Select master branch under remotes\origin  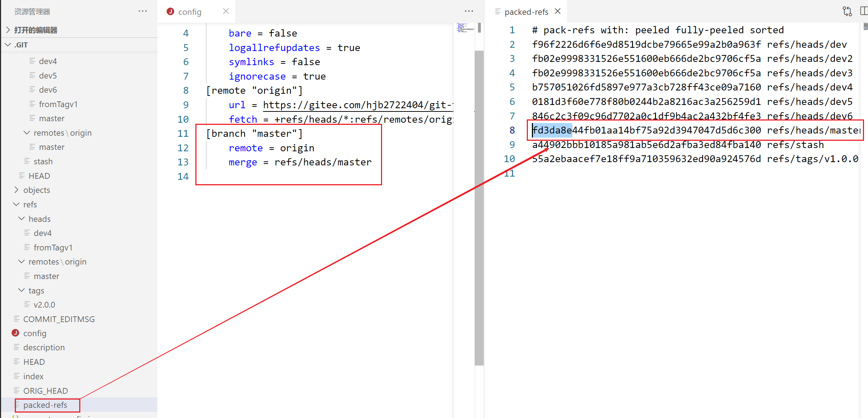click(x=47, y=276)
